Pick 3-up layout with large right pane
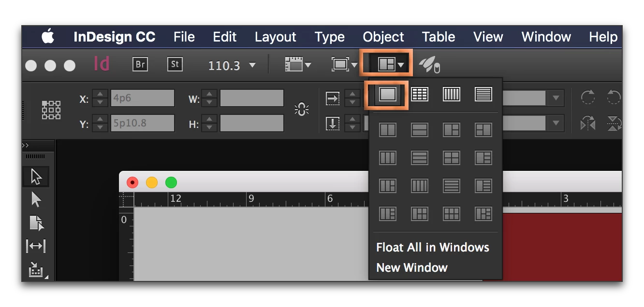Screen dimensions: 644x307 (x=483, y=130)
